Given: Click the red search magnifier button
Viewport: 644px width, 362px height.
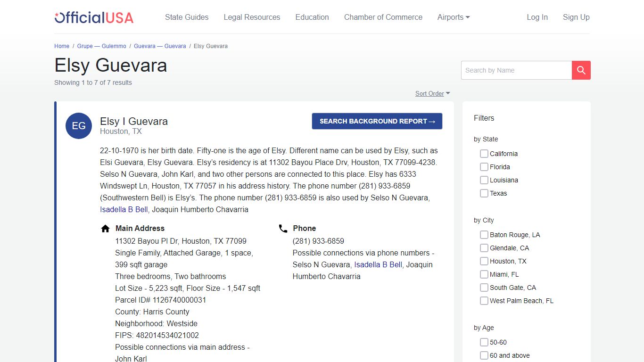Looking at the screenshot, I should (x=581, y=70).
